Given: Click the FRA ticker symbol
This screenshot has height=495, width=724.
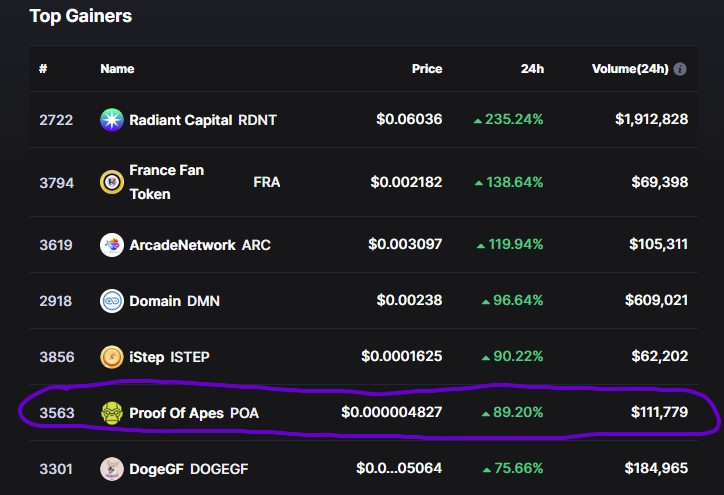Looking at the screenshot, I should [266, 182].
